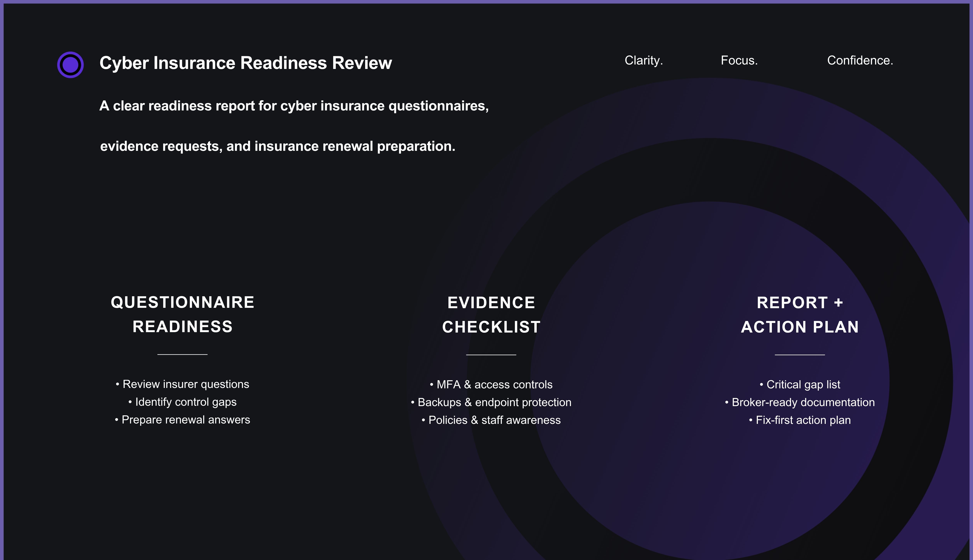The image size is (973, 560).
Task: Click the purple circle logo icon
Action: click(70, 65)
